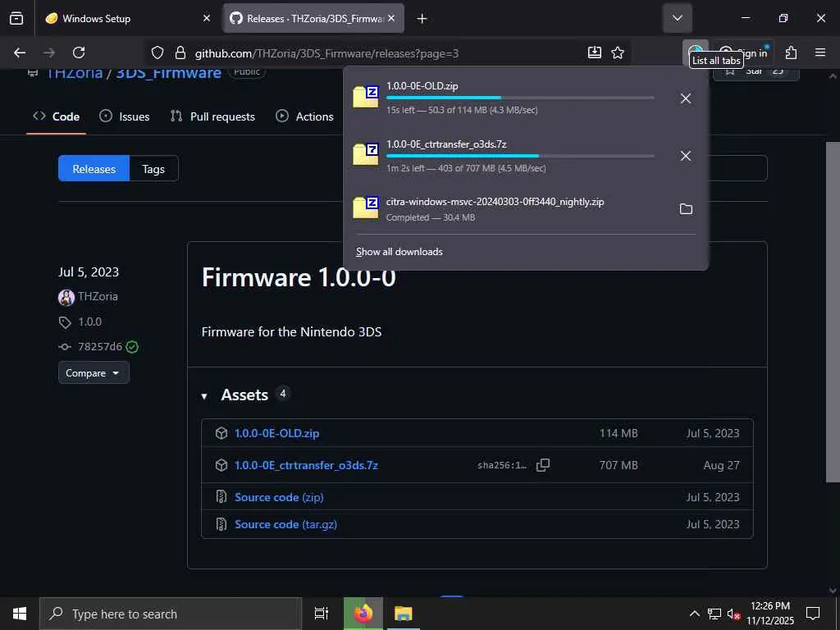Cancel the 1.0.0-0E_ctrtransfer_o3ds.7z download
This screenshot has height=630, width=840.
(x=685, y=156)
